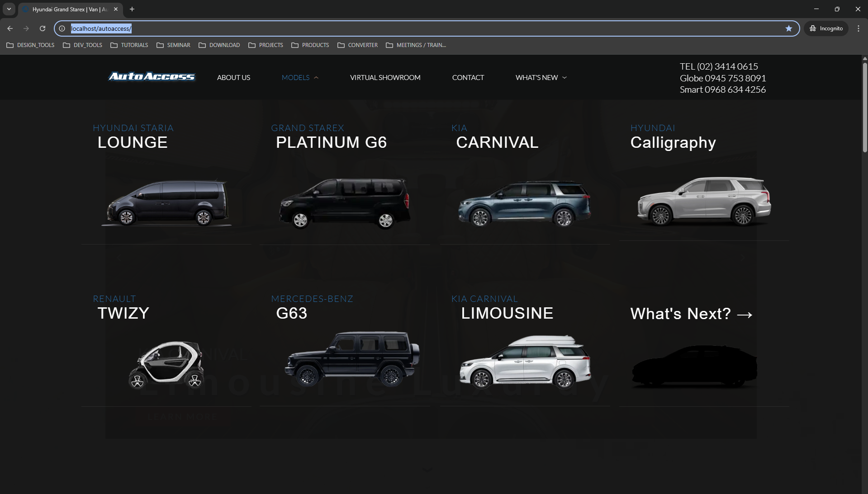The height and width of the screenshot is (494, 868).
Task: Open the PRODUCTS bookmark folder
Action: coord(310,45)
